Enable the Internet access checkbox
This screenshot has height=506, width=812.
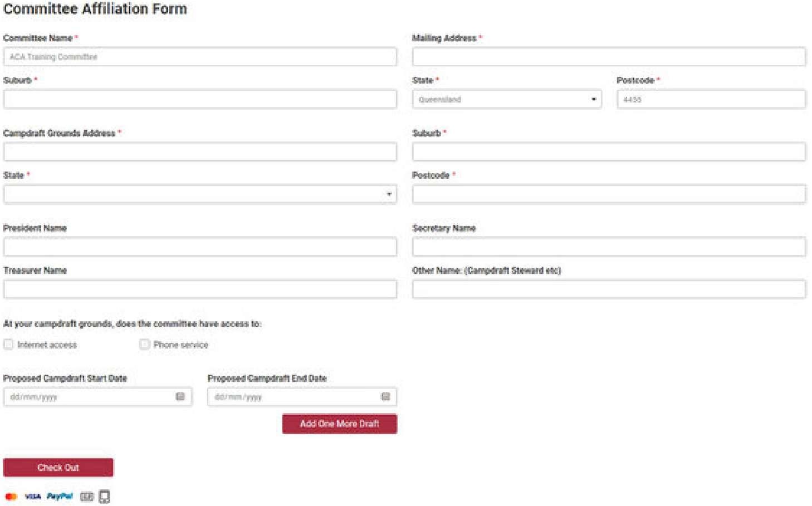[8, 345]
